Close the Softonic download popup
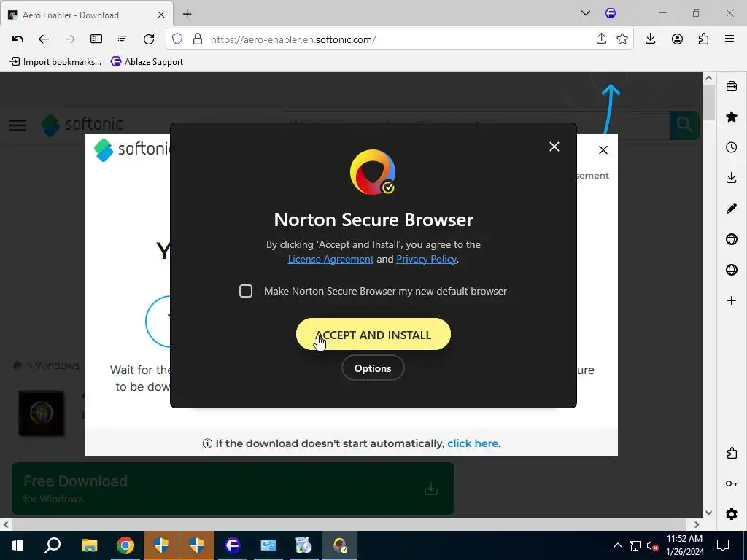747x560 pixels. click(603, 150)
